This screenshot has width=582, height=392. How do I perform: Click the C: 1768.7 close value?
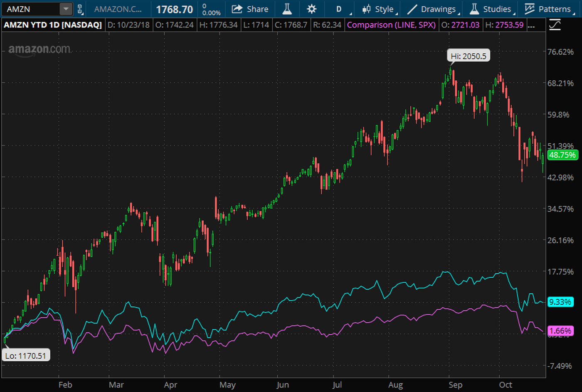pyautogui.click(x=291, y=25)
